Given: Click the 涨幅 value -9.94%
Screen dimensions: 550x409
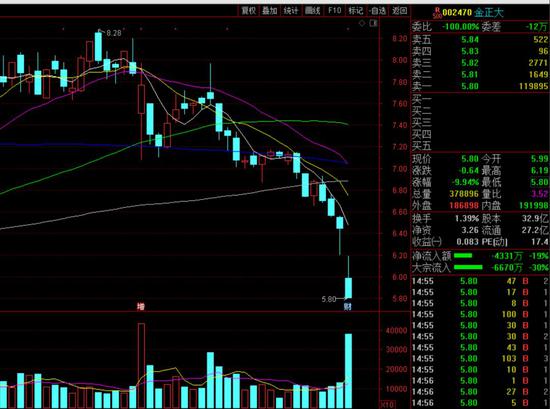Looking at the screenshot, I should [x=465, y=182].
